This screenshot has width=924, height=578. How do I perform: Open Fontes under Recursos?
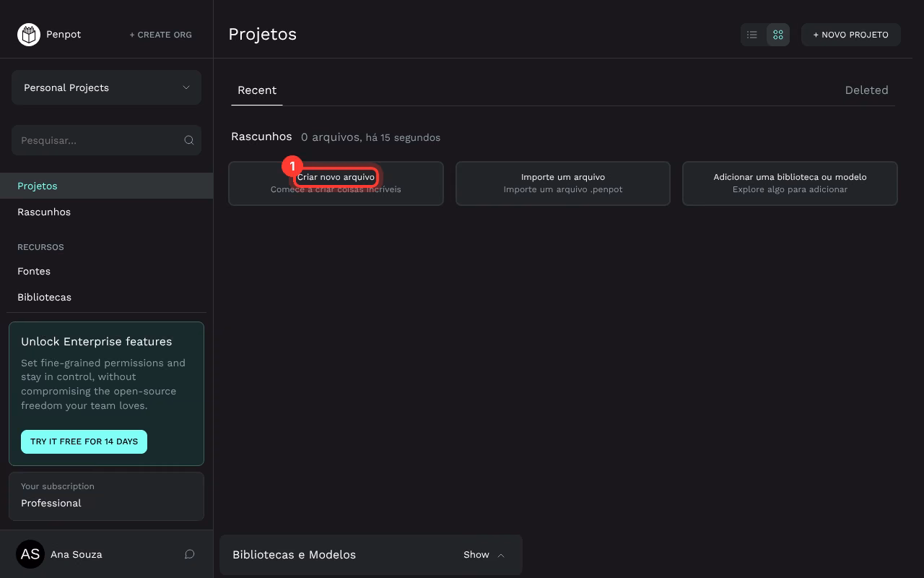point(106,271)
